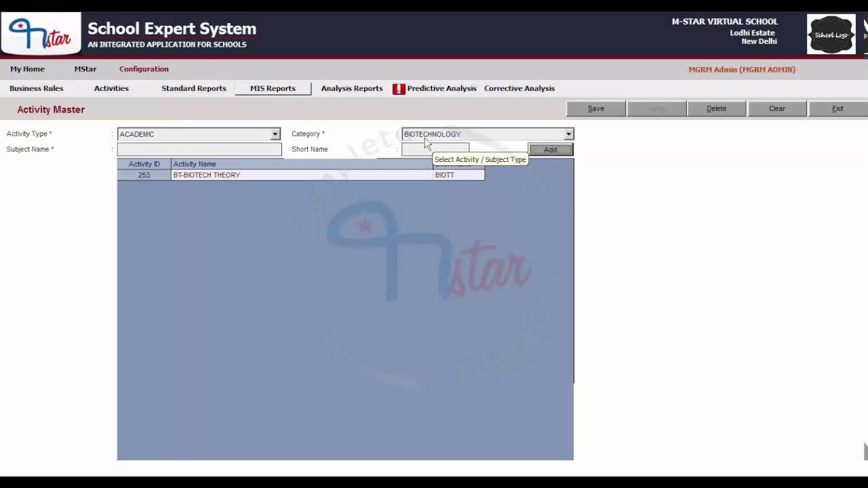This screenshot has width=868, height=488.
Task: Click the Activity ID column header
Action: (144, 164)
